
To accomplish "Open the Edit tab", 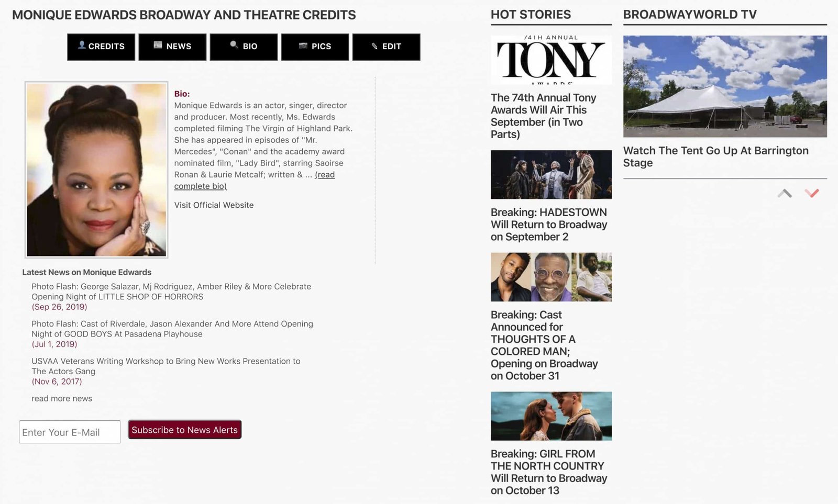I will pos(386,47).
